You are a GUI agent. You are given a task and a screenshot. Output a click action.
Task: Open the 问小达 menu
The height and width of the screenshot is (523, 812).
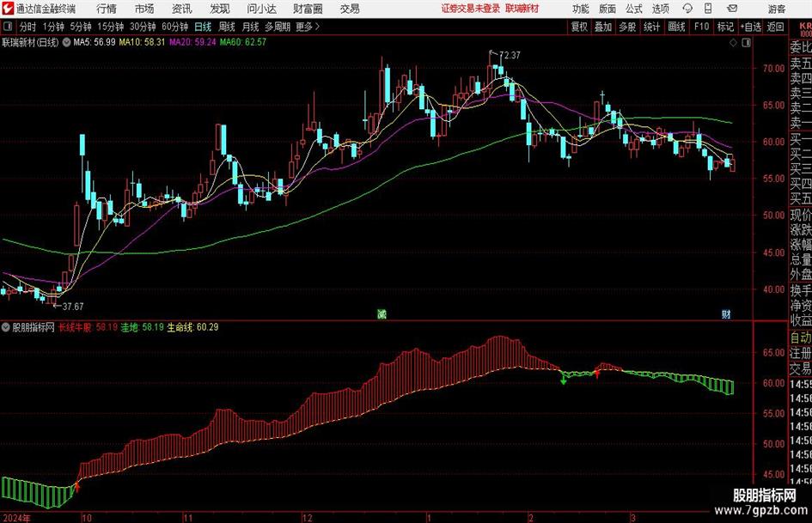coord(261,9)
